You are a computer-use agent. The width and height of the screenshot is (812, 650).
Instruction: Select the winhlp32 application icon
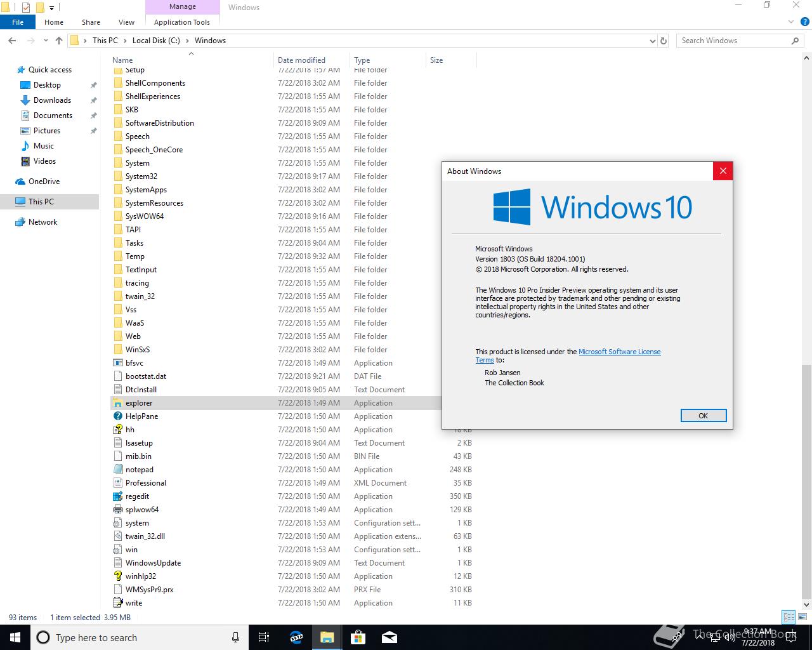point(117,576)
